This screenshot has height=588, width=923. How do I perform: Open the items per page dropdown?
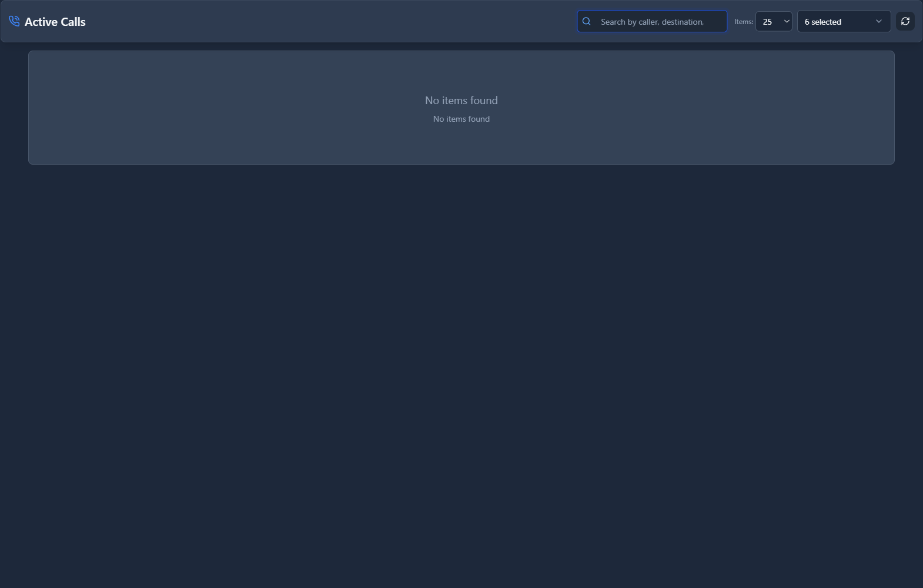774,21
